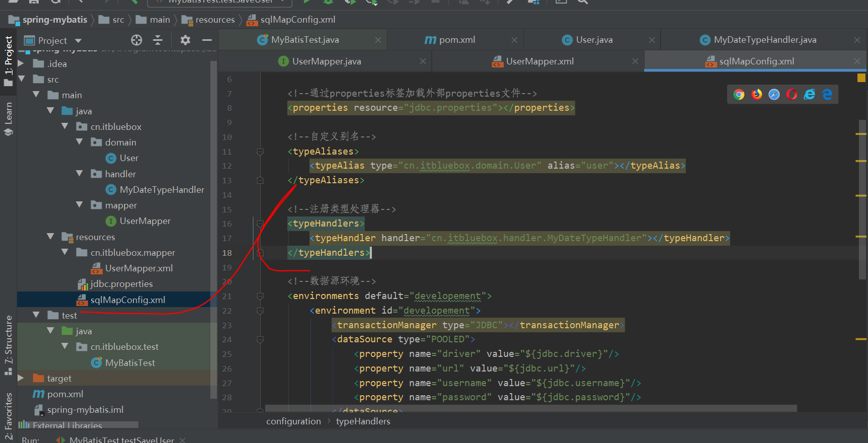Collapse the mapper package arrow
This screenshot has height=443, width=868.
pyautogui.click(x=80, y=205)
